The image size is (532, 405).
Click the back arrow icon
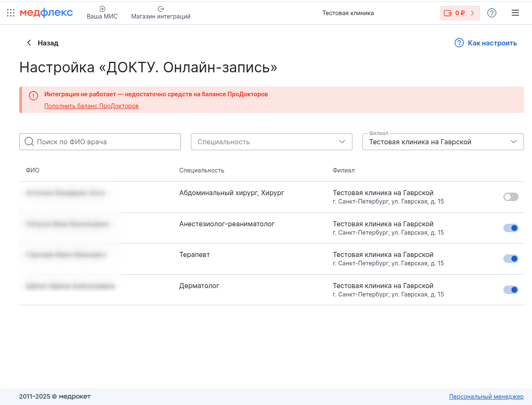point(29,42)
